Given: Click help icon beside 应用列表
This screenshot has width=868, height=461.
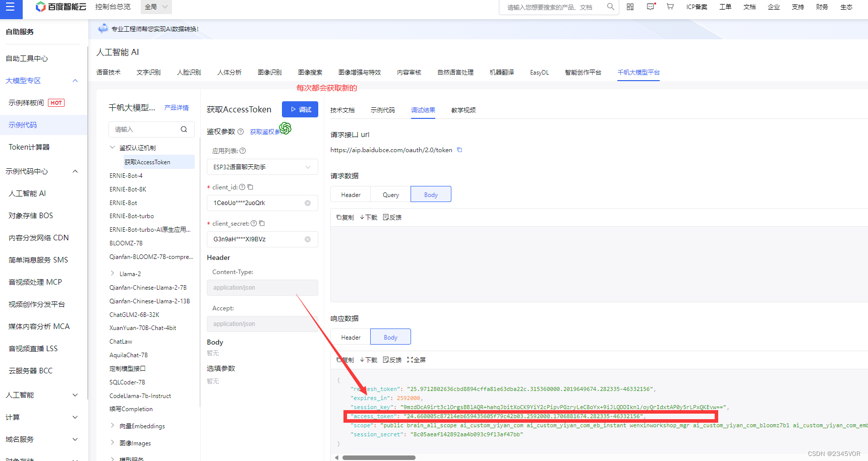Looking at the screenshot, I should [243, 151].
